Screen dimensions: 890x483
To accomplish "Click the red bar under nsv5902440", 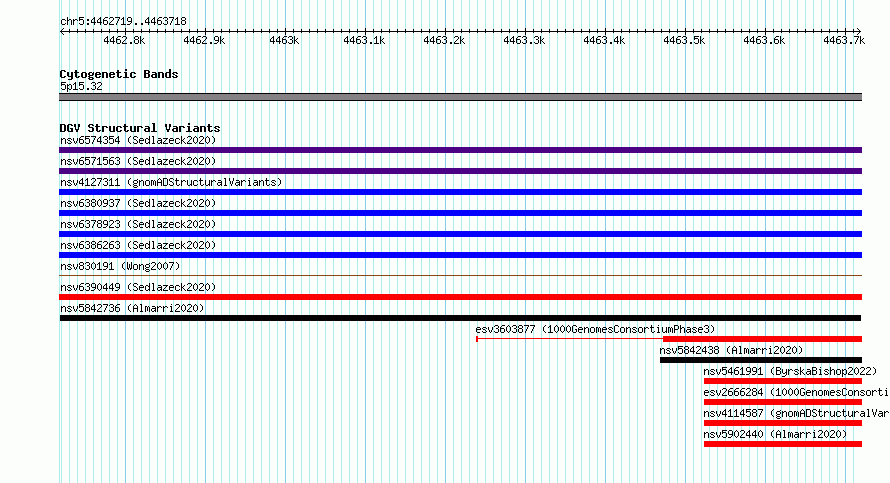I will [x=783, y=444].
